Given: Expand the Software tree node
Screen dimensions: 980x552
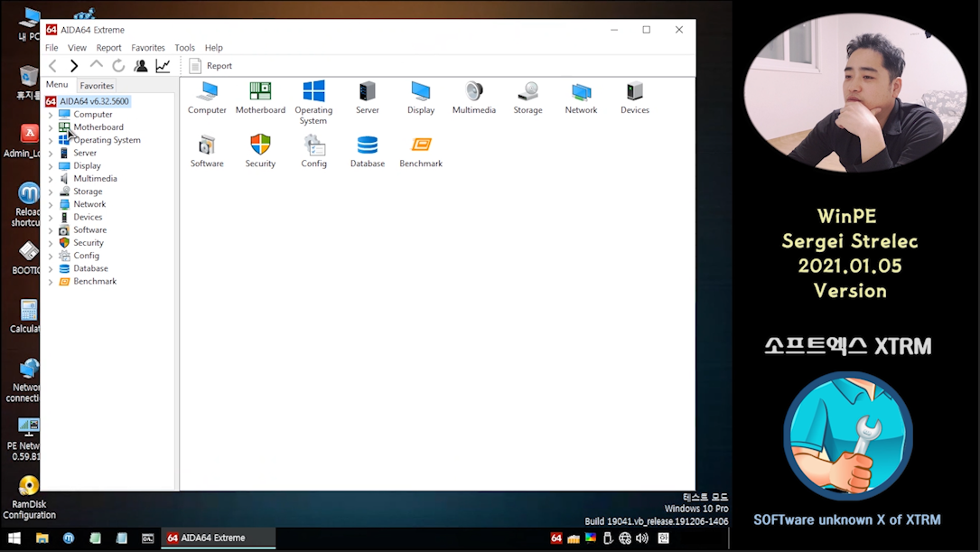Looking at the screenshot, I should pyautogui.click(x=51, y=230).
